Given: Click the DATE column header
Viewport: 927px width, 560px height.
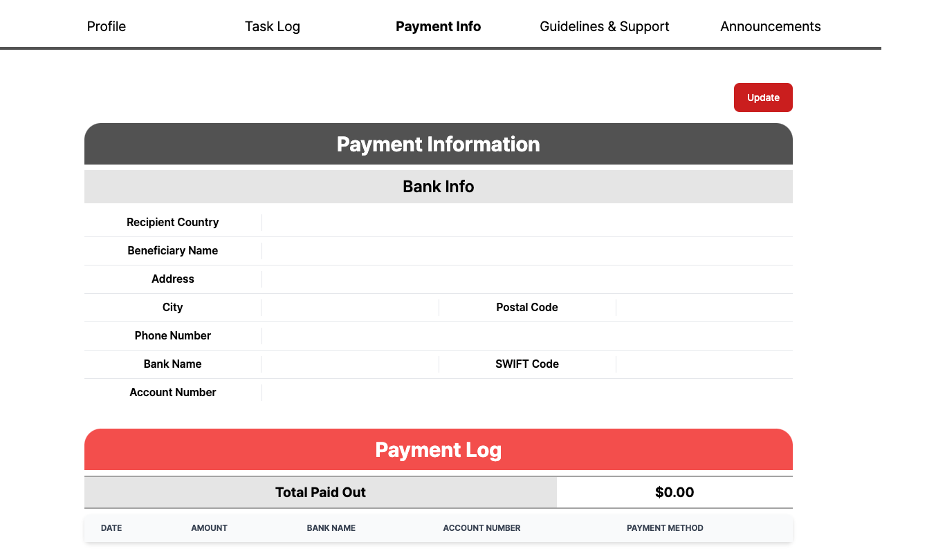Looking at the screenshot, I should [111, 528].
